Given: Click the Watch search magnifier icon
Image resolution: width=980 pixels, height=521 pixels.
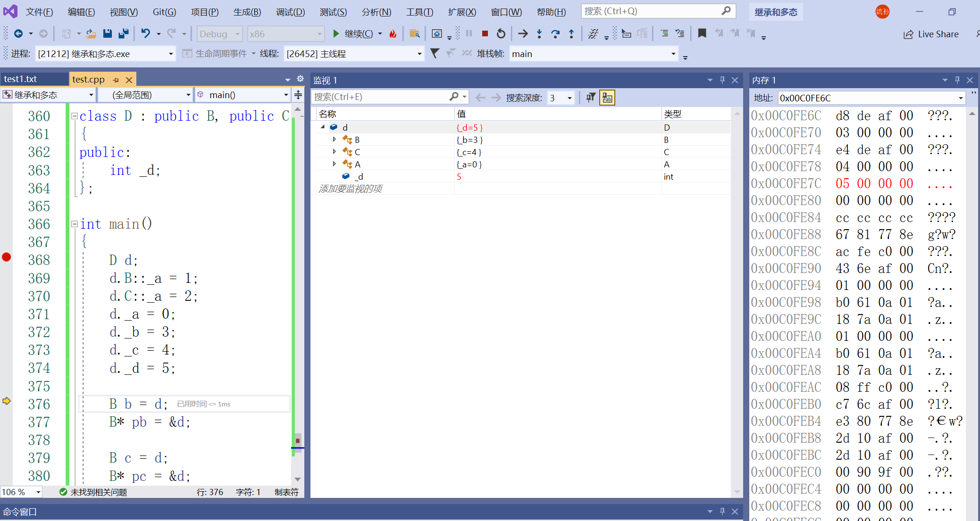Looking at the screenshot, I should coord(454,97).
